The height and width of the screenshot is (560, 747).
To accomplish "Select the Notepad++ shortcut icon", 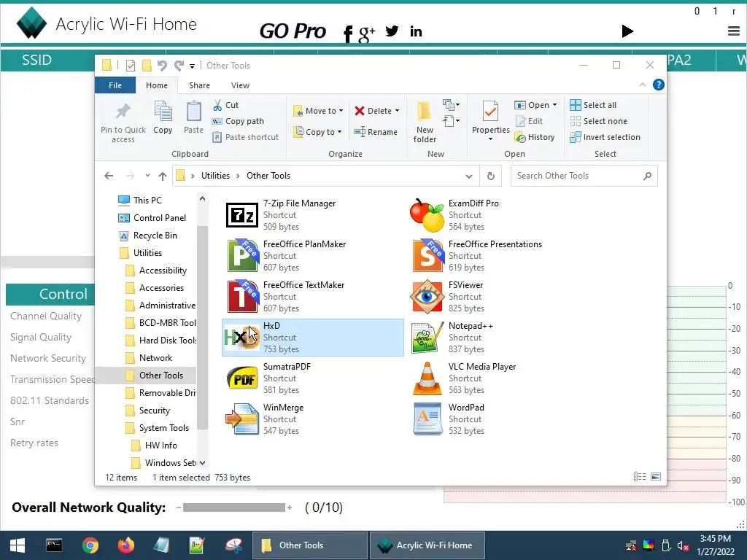I will point(427,338).
